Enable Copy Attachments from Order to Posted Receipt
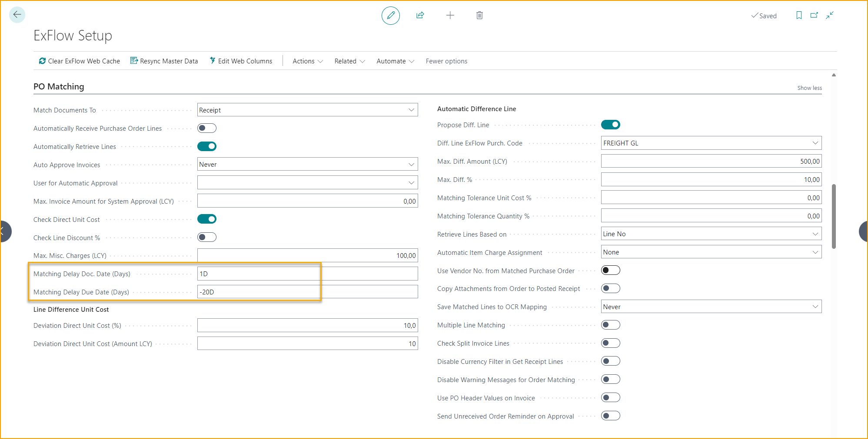868x439 pixels. [611, 288]
